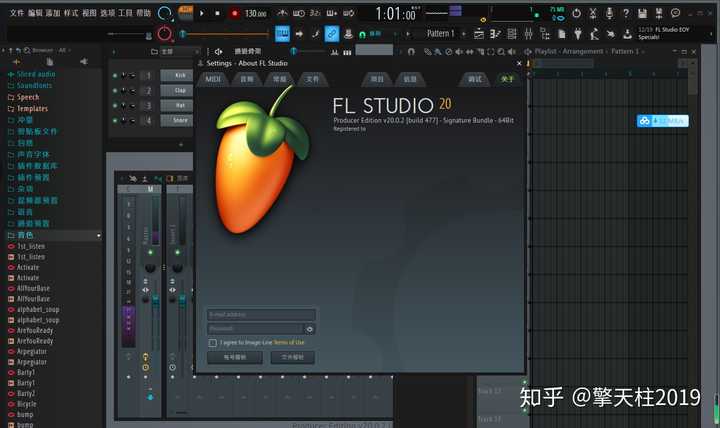Screen dimensions: 720x428
Task: Click the stamp icon next to link icon
Action: [x=349, y=34]
